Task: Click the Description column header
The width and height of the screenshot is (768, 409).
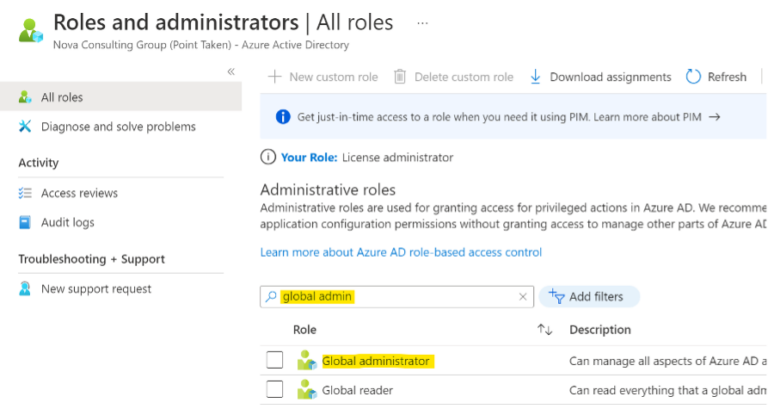Action: pos(600,330)
